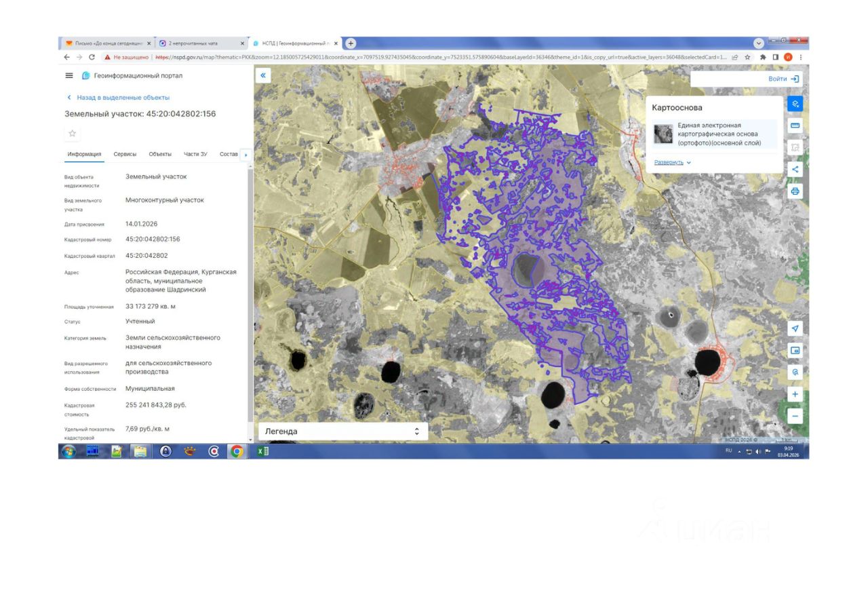The image size is (868, 614).
Task: Click the Геоинформационный портал logo icon
Action: (x=86, y=76)
